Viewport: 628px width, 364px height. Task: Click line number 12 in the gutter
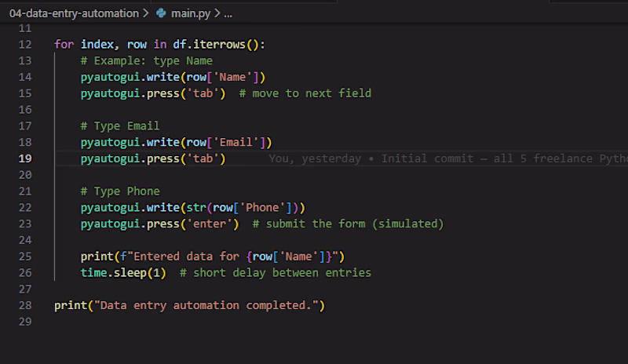coord(24,44)
